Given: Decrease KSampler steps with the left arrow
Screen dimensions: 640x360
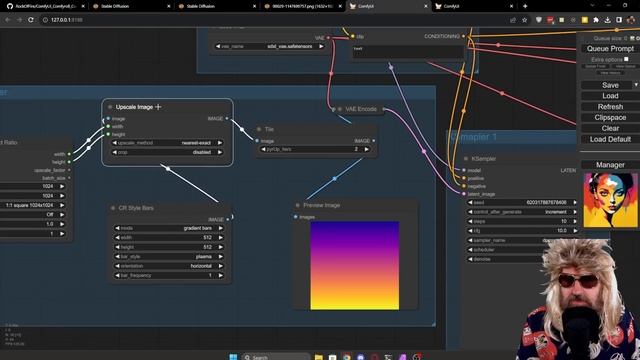Looking at the screenshot, I should coord(470,221).
